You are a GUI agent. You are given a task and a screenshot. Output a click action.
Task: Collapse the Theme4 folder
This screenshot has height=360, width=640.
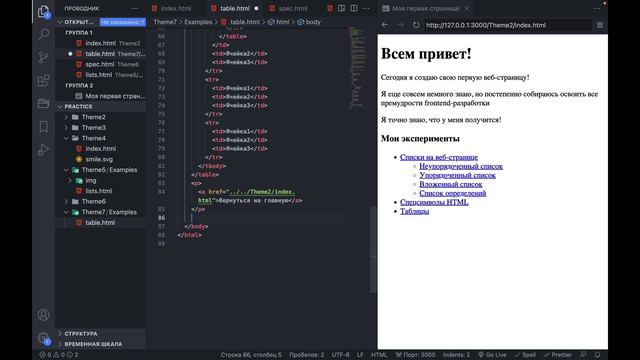click(x=67, y=138)
